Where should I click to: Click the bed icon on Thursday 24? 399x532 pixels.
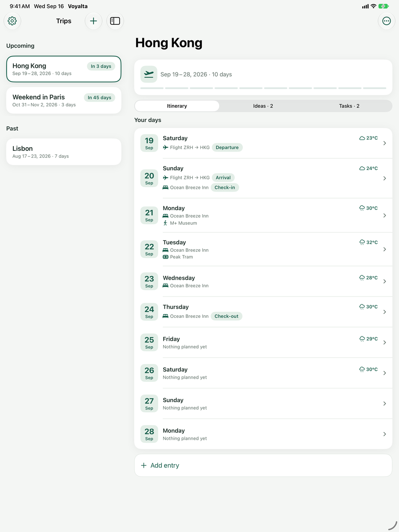(165, 316)
